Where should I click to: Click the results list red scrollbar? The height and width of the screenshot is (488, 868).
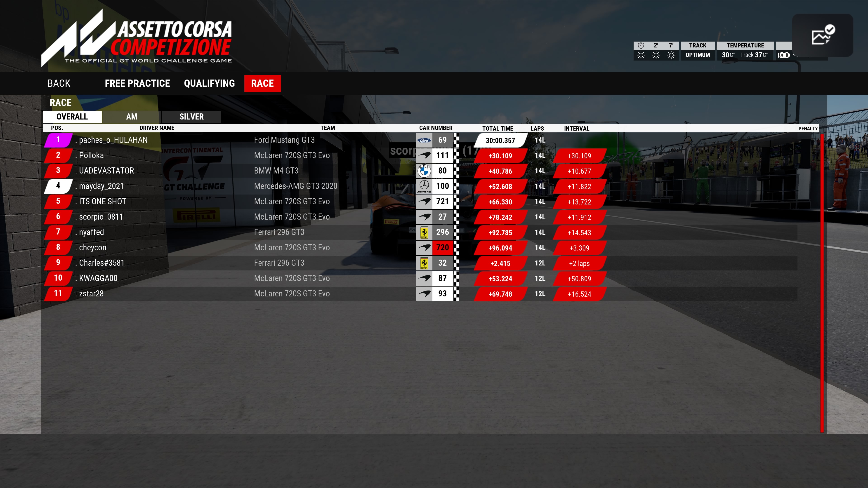pos(822,283)
